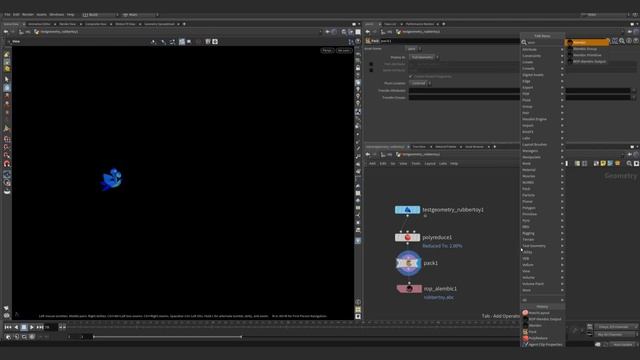This screenshot has width=640, height=360.
Task: Switch to the Tree View tab
Action: pyautogui.click(x=419, y=147)
